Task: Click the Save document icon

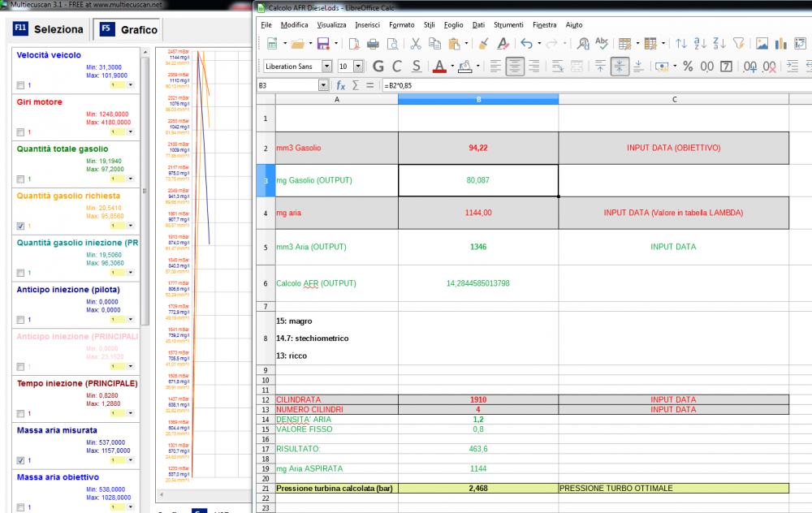Action: [322, 44]
